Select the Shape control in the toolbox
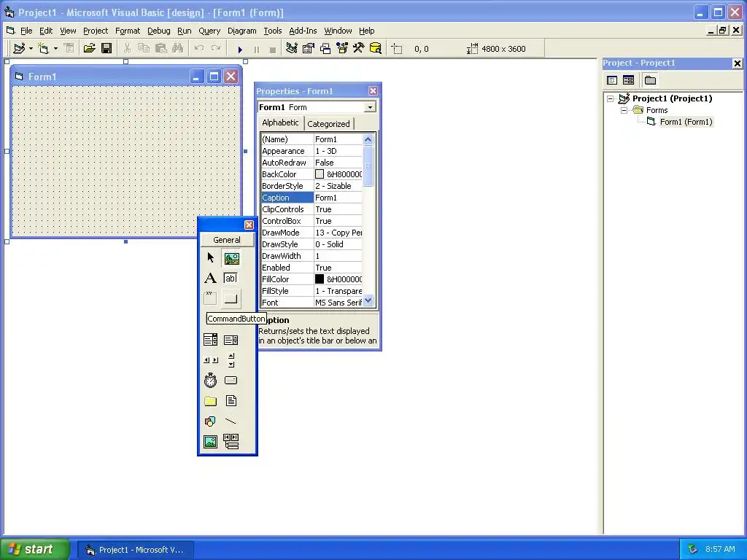The width and height of the screenshot is (747, 560). pos(211,421)
